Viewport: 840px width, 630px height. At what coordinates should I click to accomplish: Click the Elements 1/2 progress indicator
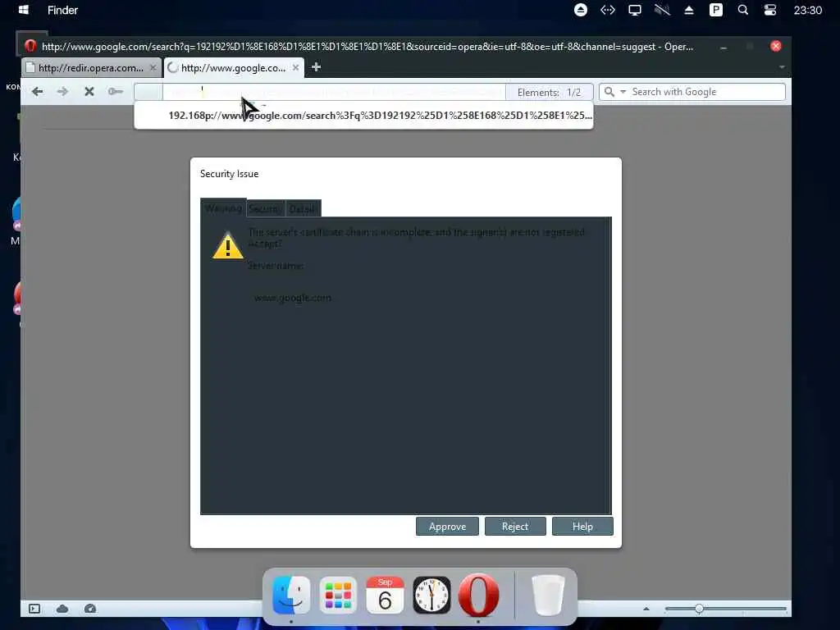(549, 92)
